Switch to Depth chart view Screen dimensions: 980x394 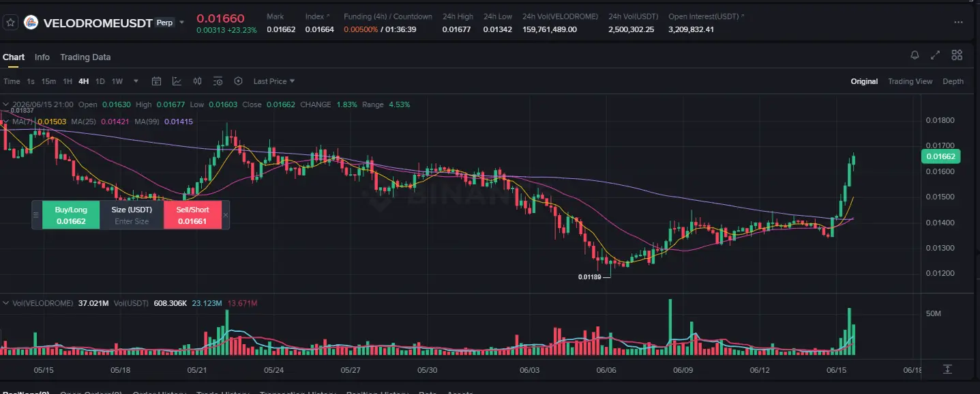point(953,81)
